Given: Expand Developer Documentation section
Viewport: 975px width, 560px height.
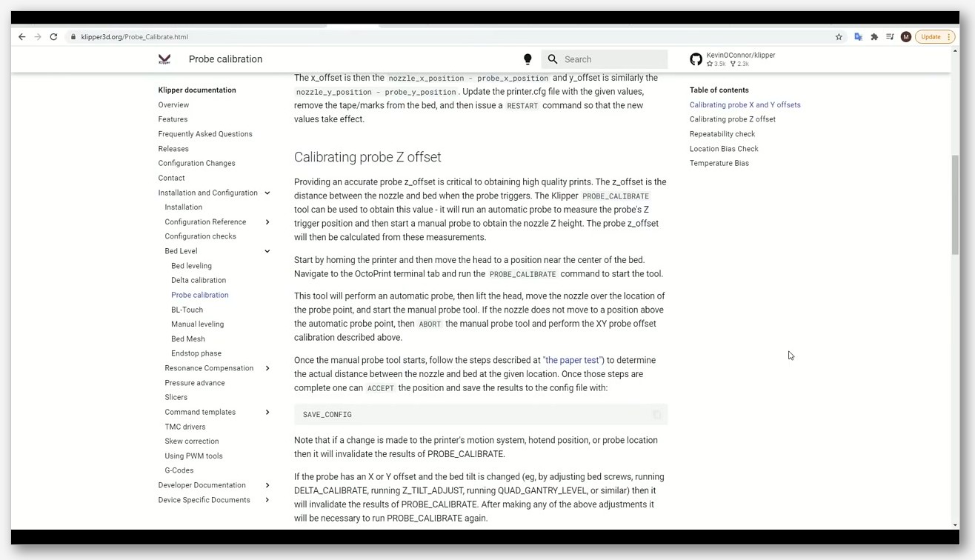Looking at the screenshot, I should (267, 485).
